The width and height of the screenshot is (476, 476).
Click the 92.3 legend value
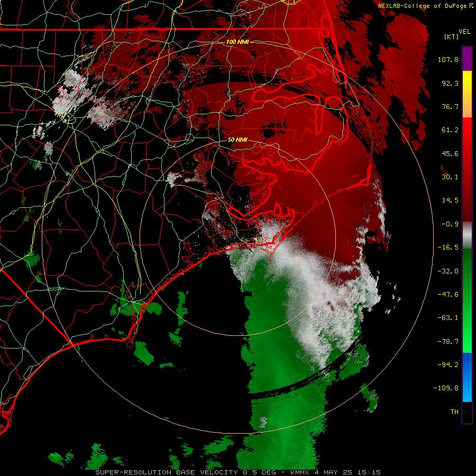coord(450,83)
